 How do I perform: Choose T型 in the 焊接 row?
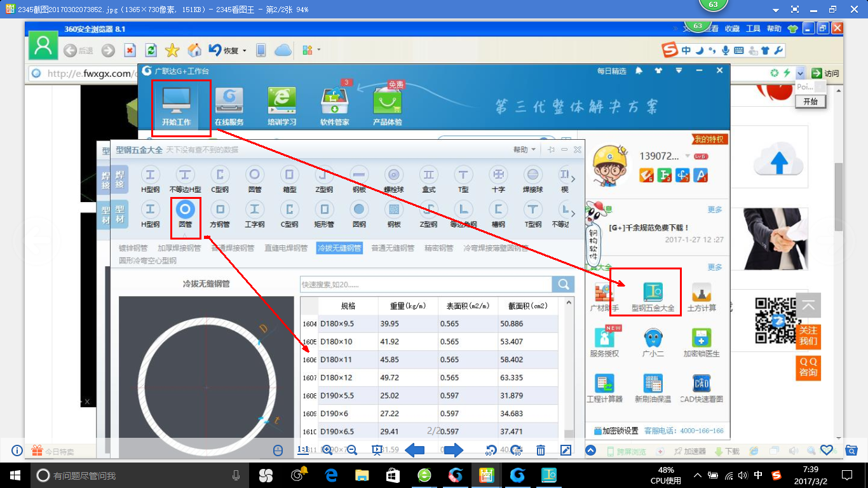463,179
